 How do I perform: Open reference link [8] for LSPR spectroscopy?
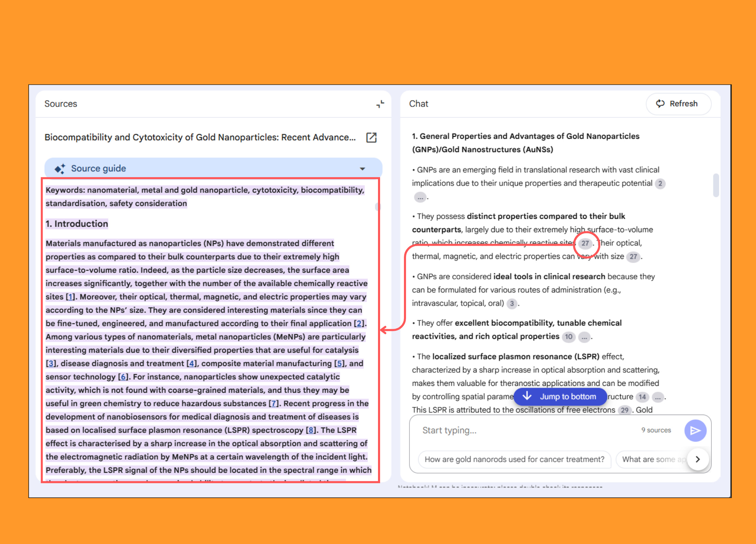(310, 430)
